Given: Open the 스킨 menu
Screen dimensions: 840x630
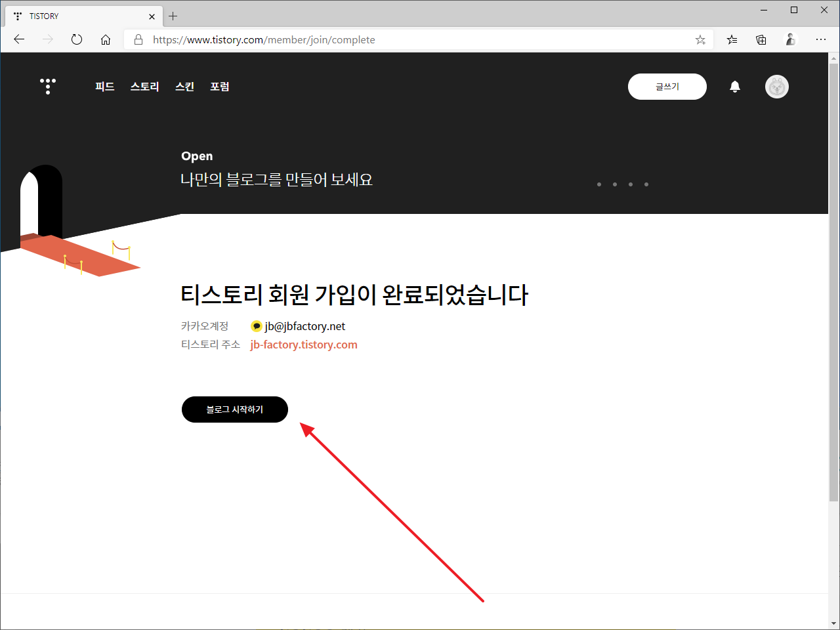Looking at the screenshot, I should 185,87.
